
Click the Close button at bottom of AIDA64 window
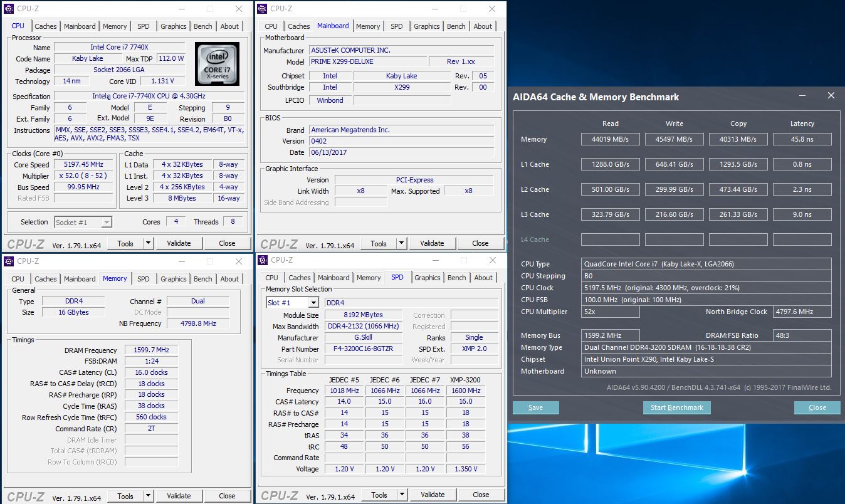(817, 407)
